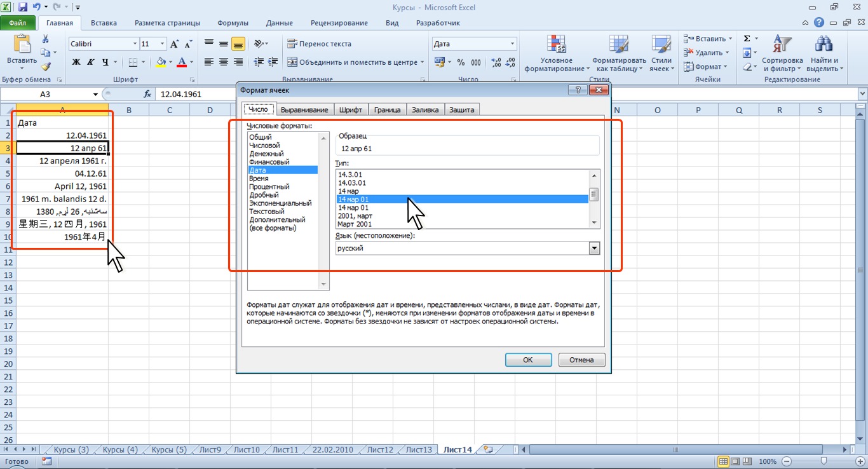
Task: Click the Paste clipboard icon
Action: coord(22,44)
